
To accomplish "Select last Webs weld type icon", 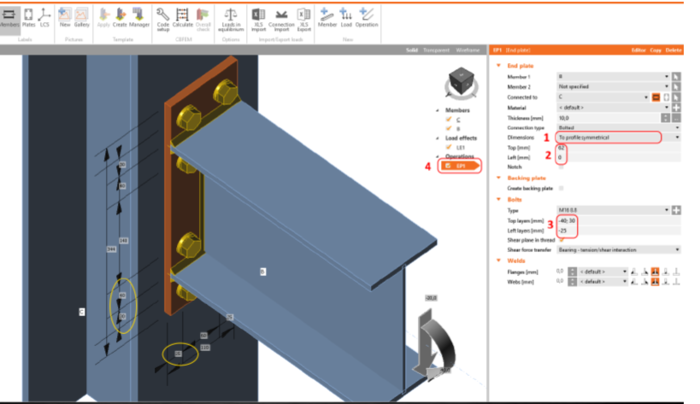I will click(676, 282).
